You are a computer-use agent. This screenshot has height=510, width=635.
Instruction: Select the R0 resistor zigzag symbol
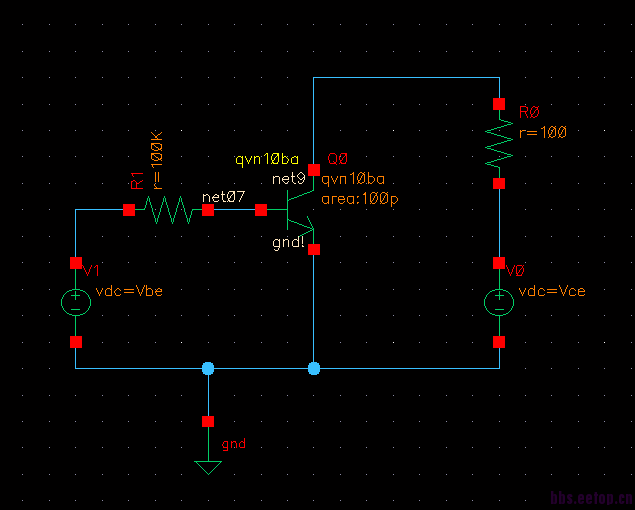click(x=499, y=144)
